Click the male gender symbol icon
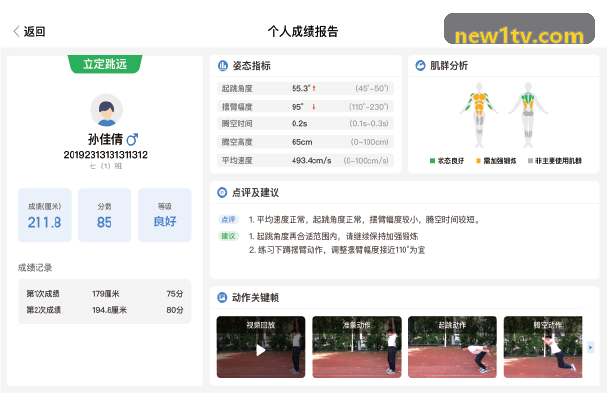The width and height of the screenshot is (607, 393). click(x=132, y=139)
